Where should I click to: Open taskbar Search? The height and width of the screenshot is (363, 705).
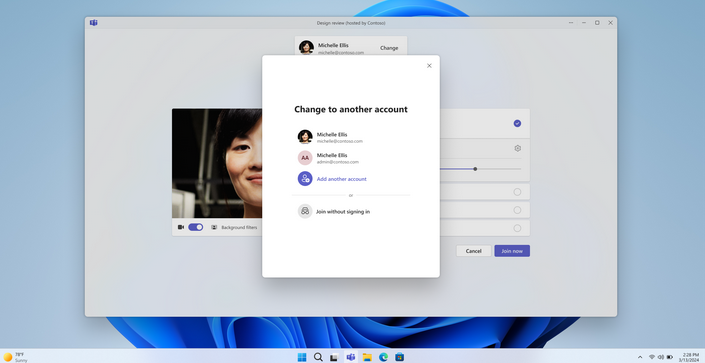(318, 357)
